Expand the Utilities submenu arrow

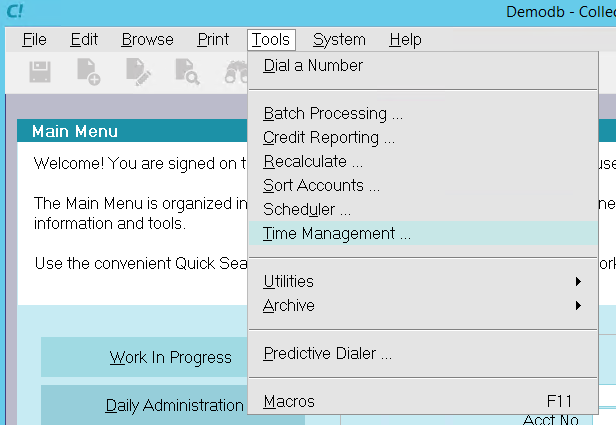(x=578, y=281)
